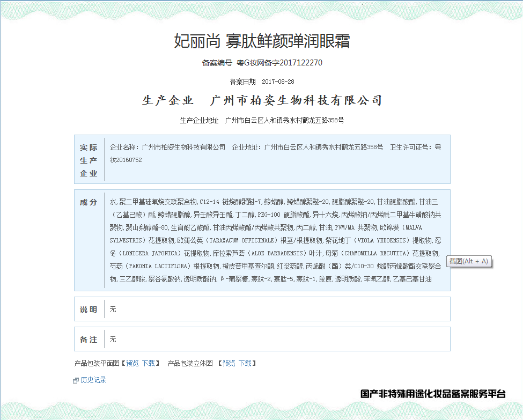
Task: Click the ingredient text LONICERA JAPONICA
Action: (150, 254)
